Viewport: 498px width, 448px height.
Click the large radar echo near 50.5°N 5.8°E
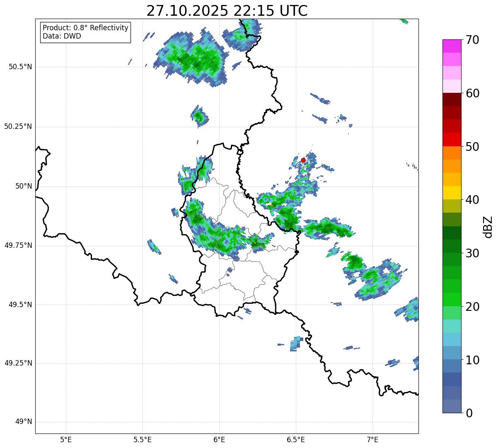coord(191,58)
